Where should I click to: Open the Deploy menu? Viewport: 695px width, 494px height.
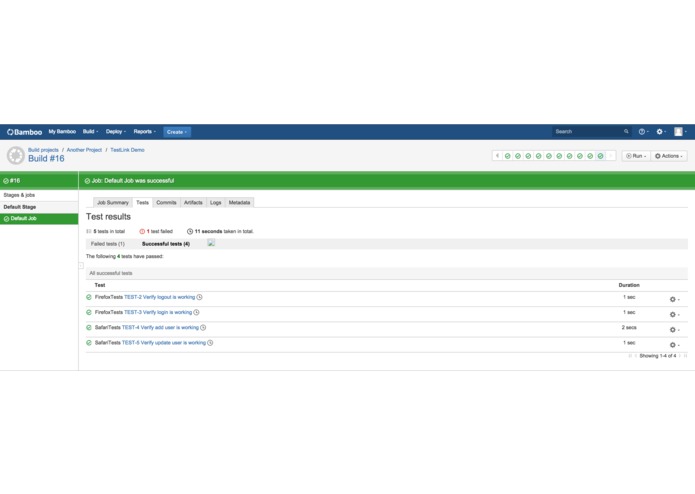[116, 132]
